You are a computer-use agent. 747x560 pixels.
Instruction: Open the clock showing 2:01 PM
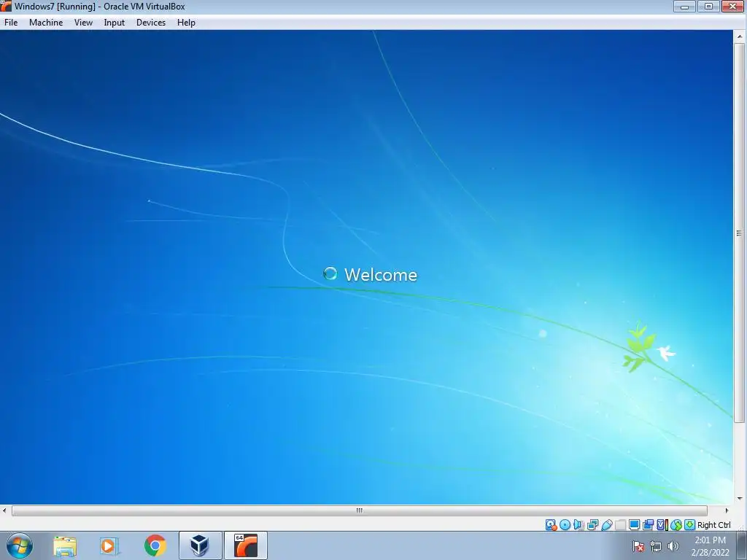coord(710,546)
